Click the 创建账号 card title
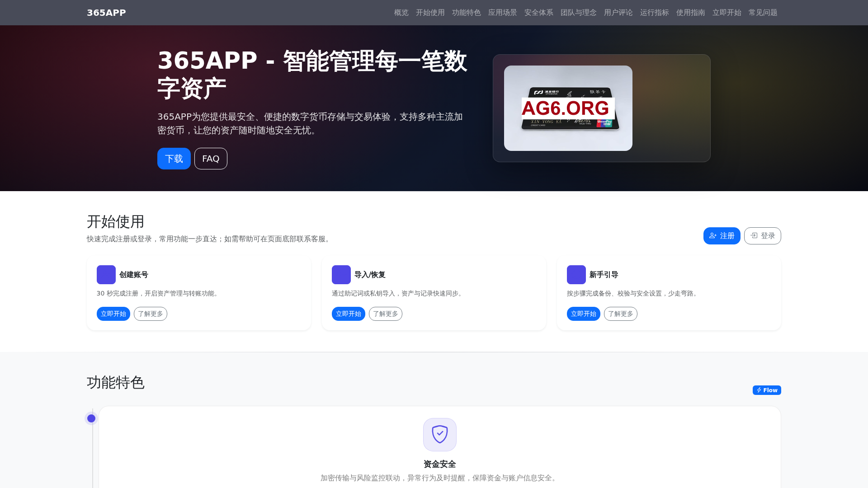The height and width of the screenshot is (488, 868). tap(134, 275)
